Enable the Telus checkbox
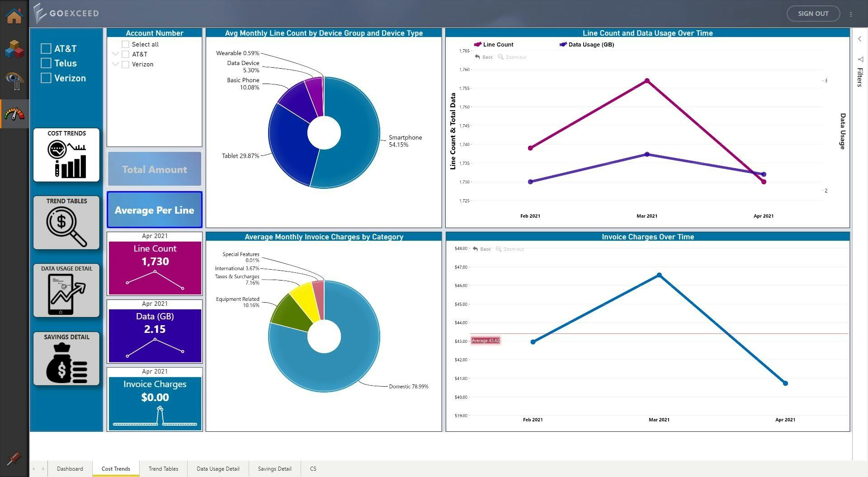This screenshot has height=477, width=868. tap(46, 63)
